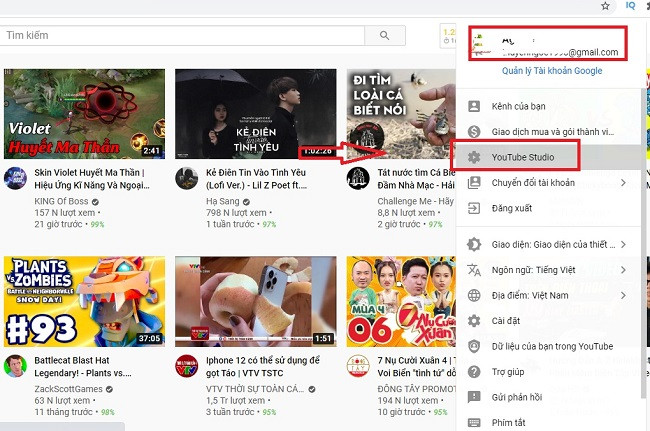The height and width of the screenshot is (431, 650).
Task: Open video title Iphone 12 có thể sử dụng
Action: [263, 366]
